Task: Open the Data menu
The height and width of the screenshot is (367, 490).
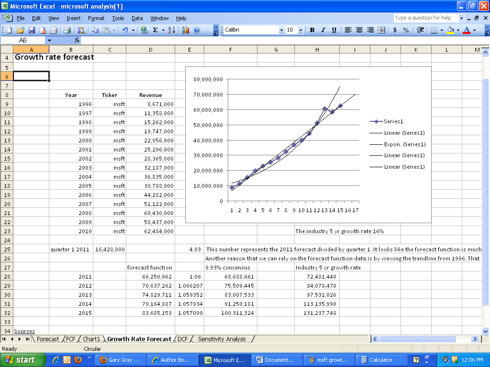Action: (x=137, y=18)
